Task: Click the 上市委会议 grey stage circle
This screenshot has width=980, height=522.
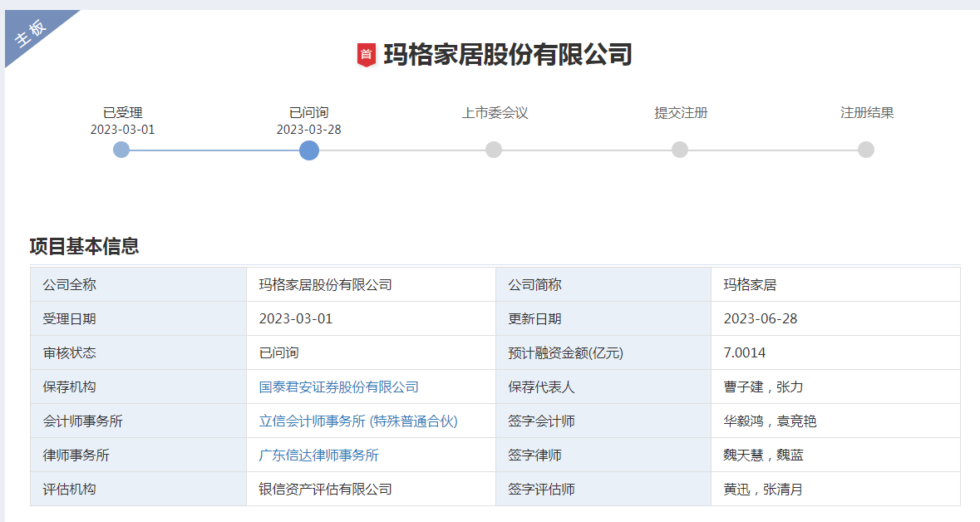Action: pyautogui.click(x=494, y=150)
